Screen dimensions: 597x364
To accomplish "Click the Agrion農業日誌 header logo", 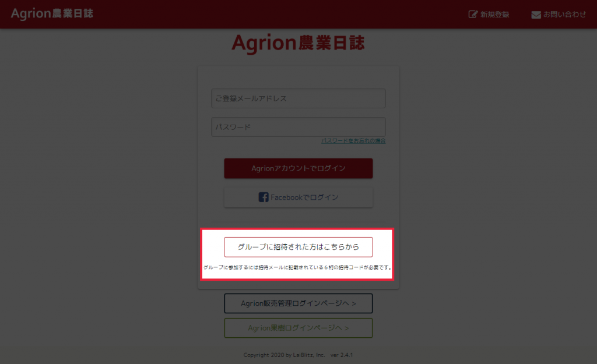I will [52, 14].
